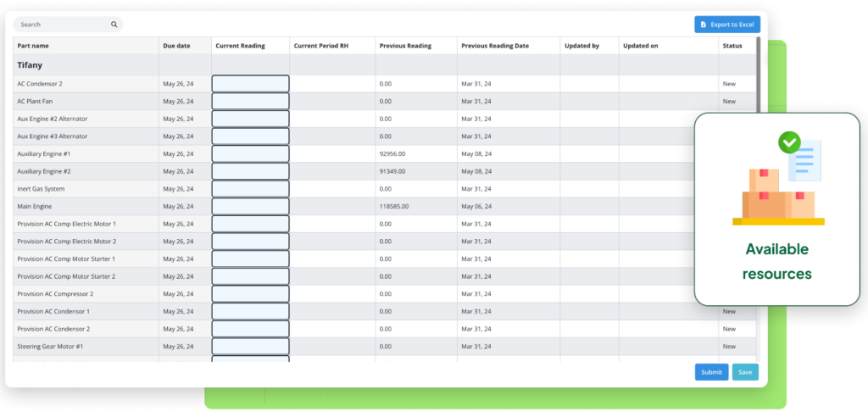Click the Export to Excel button
Viewport: 868px width, 417px height.
(x=727, y=25)
